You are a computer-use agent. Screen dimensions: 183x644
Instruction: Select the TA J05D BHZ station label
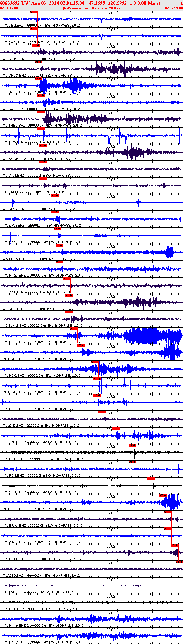tap(41, 592)
